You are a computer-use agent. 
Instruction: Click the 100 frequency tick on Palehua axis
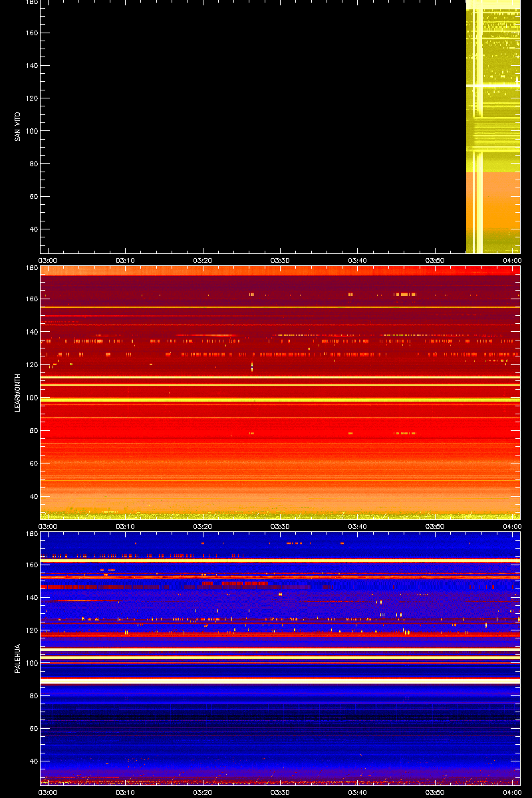[31, 663]
